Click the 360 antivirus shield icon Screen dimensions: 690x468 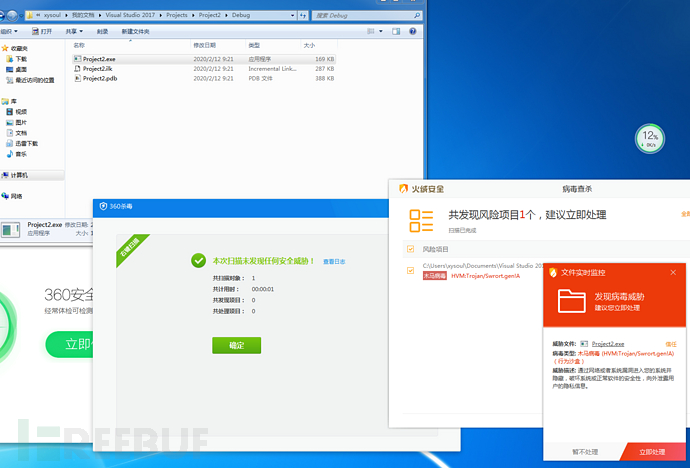[103, 206]
